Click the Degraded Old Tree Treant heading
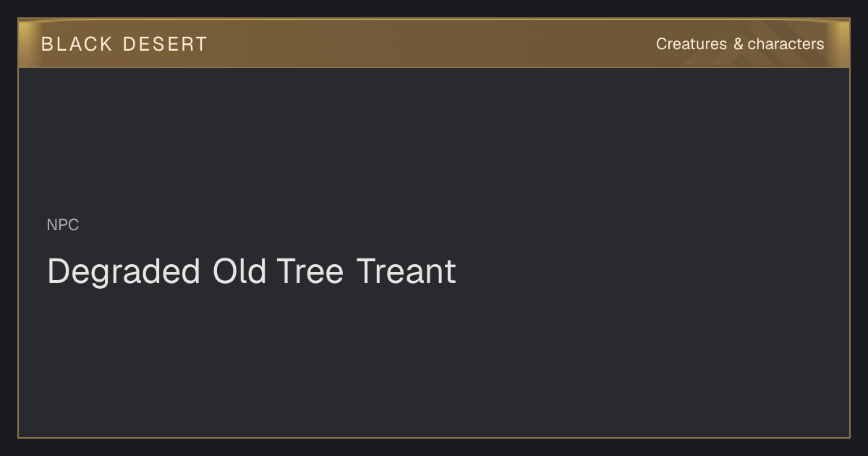 [x=252, y=272]
